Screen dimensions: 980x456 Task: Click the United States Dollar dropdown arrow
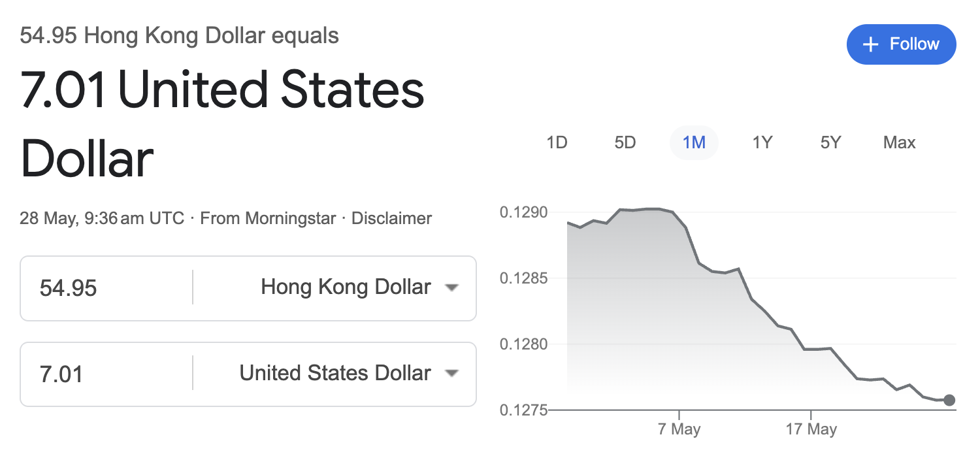point(451,374)
